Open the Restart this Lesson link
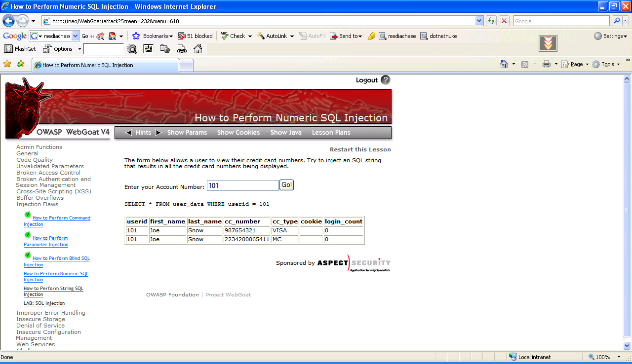 point(360,149)
